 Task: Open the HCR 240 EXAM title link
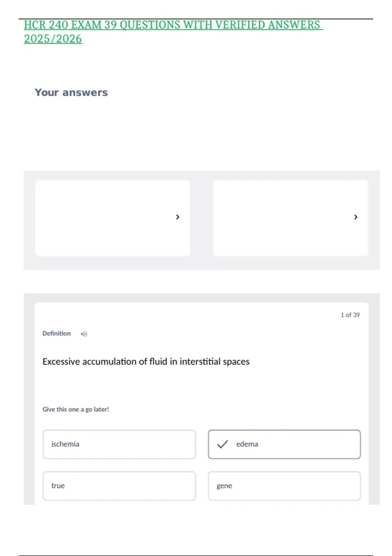click(173, 32)
